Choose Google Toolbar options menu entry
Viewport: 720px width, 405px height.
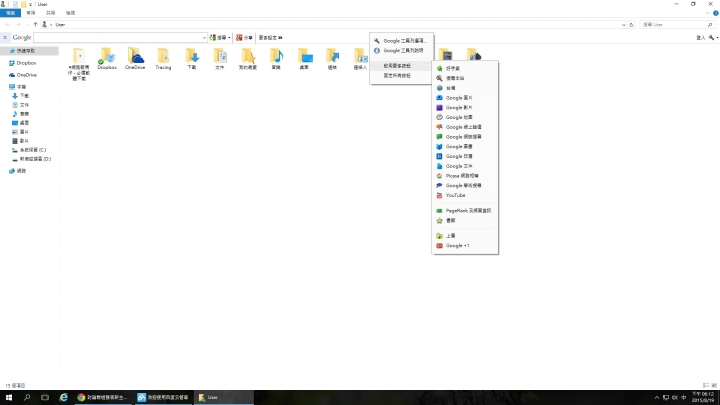pos(401,41)
